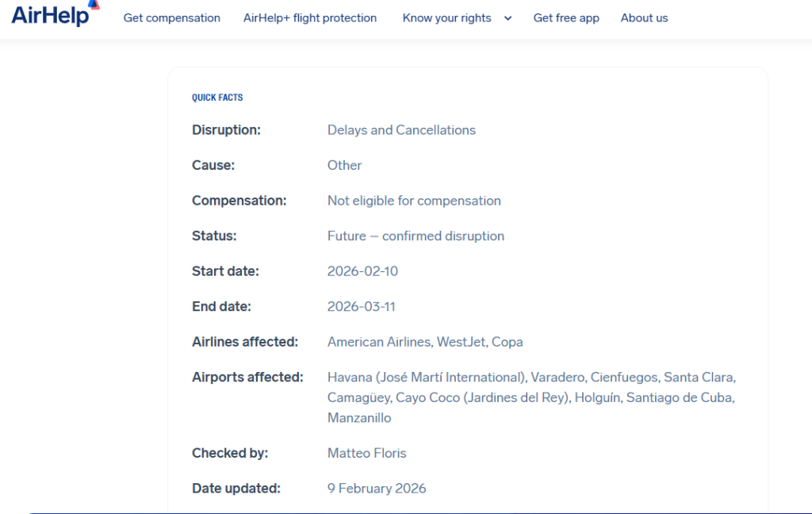Select the end date 2026-03-11
Screen dimensions: 812x514
tap(362, 306)
